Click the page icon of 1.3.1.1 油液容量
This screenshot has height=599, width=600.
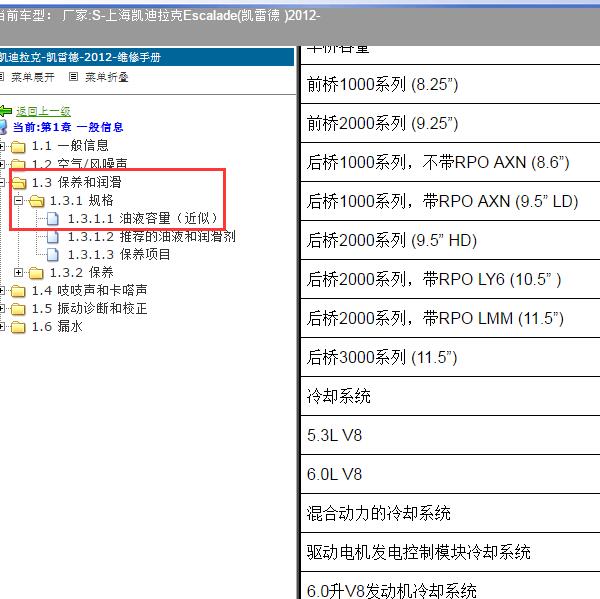click(x=53, y=219)
